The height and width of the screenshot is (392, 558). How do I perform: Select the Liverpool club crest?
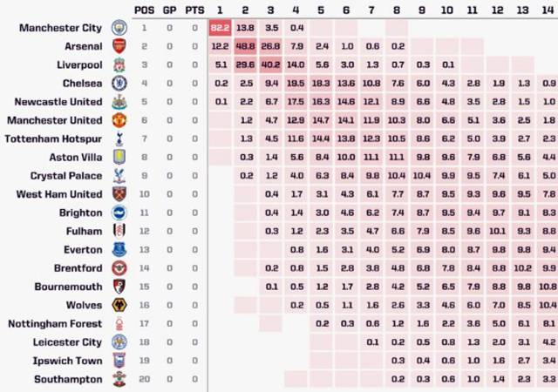click(119, 64)
